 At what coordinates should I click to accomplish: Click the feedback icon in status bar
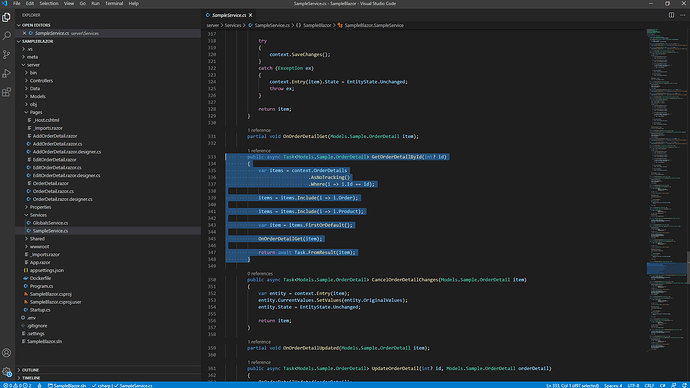click(674, 385)
